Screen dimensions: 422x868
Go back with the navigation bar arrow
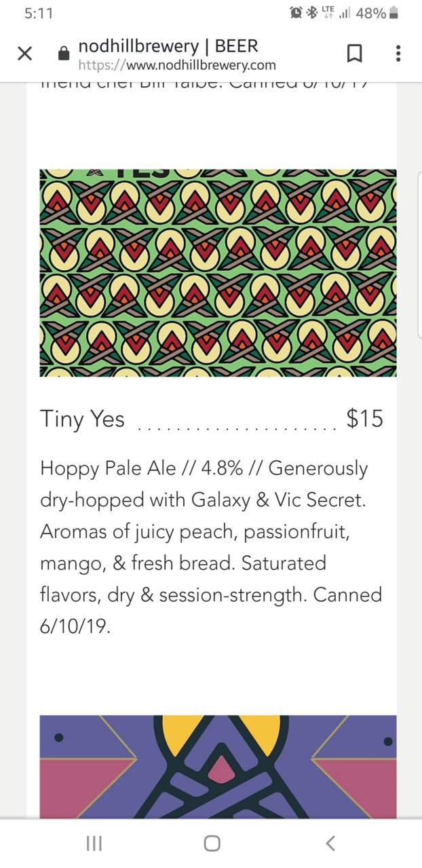[x=330, y=844]
